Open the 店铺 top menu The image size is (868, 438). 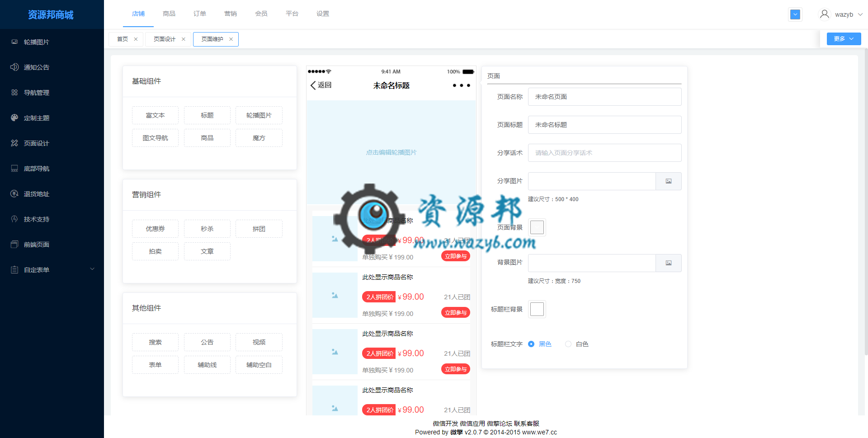pos(138,14)
